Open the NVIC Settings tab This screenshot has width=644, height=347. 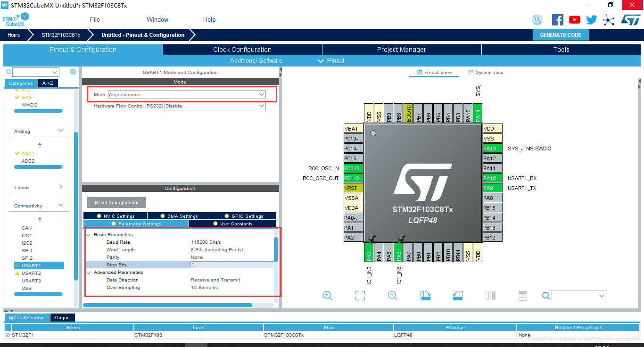pyautogui.click(x=116, y=216)
